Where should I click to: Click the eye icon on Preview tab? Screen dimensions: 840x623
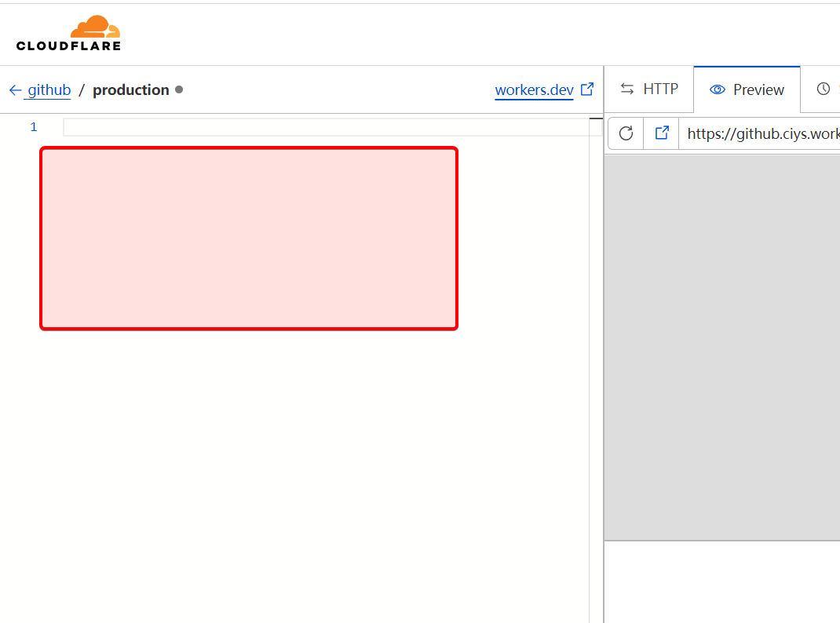click(x=717, y=89)
